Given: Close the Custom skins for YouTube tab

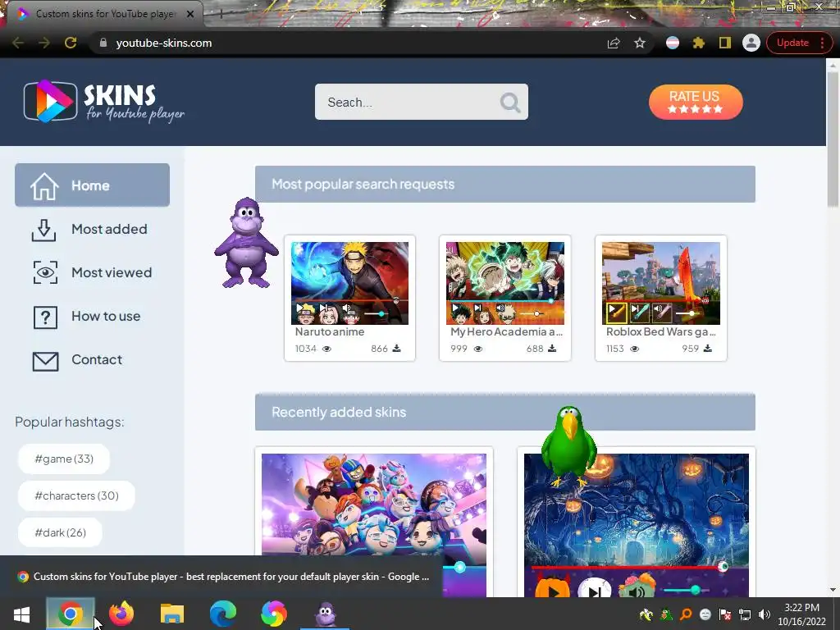Looking at the screenshot, I should tap(190, 14).
